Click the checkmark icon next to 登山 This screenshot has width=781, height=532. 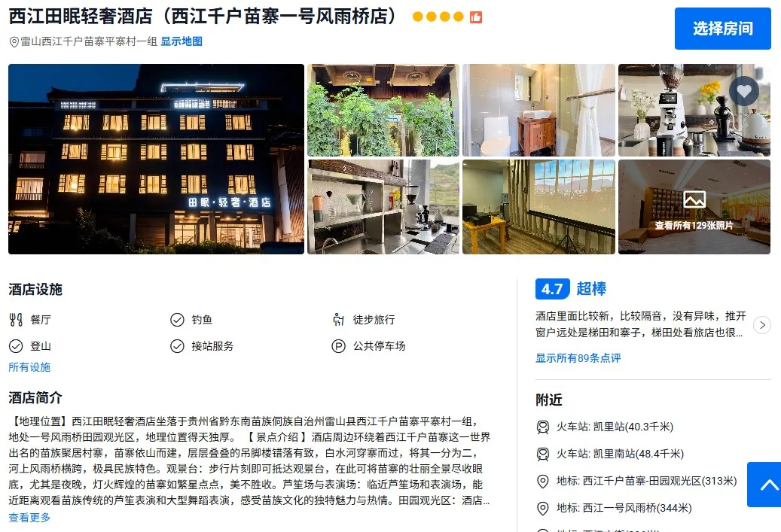click(16, 346)
